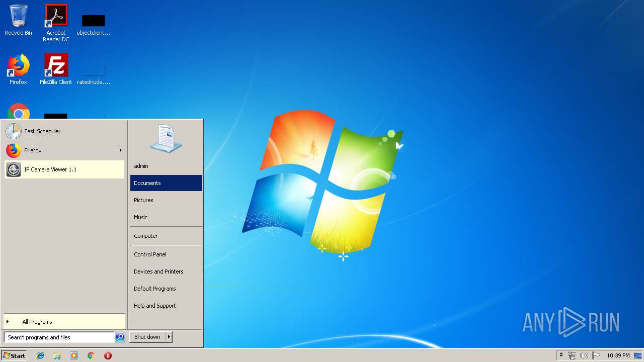This screenshot has height=362, width=644.
Task: Open the Music library
Action: [x=166, y=217]
